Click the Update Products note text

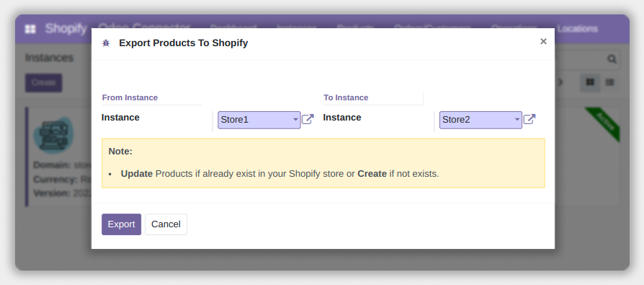pyautogui.click(x=279, y=174)
